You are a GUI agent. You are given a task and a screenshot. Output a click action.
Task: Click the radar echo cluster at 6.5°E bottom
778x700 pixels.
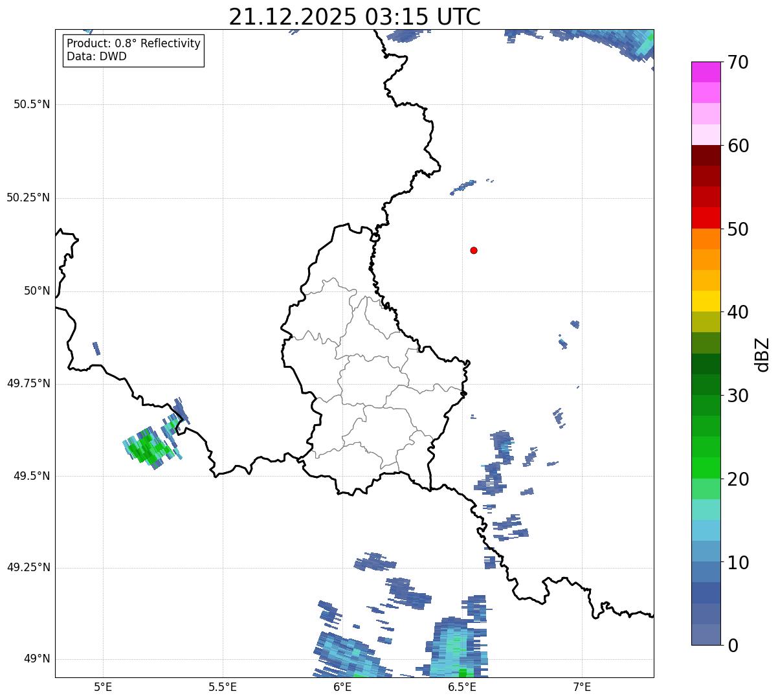pos(457,646)
